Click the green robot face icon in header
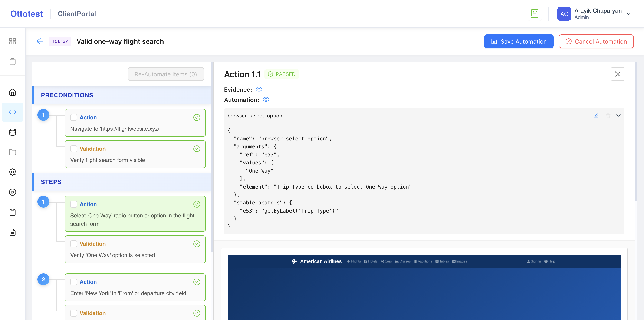Image resolution: width=644 pixels, height=320 pixels. coord(535,13)
